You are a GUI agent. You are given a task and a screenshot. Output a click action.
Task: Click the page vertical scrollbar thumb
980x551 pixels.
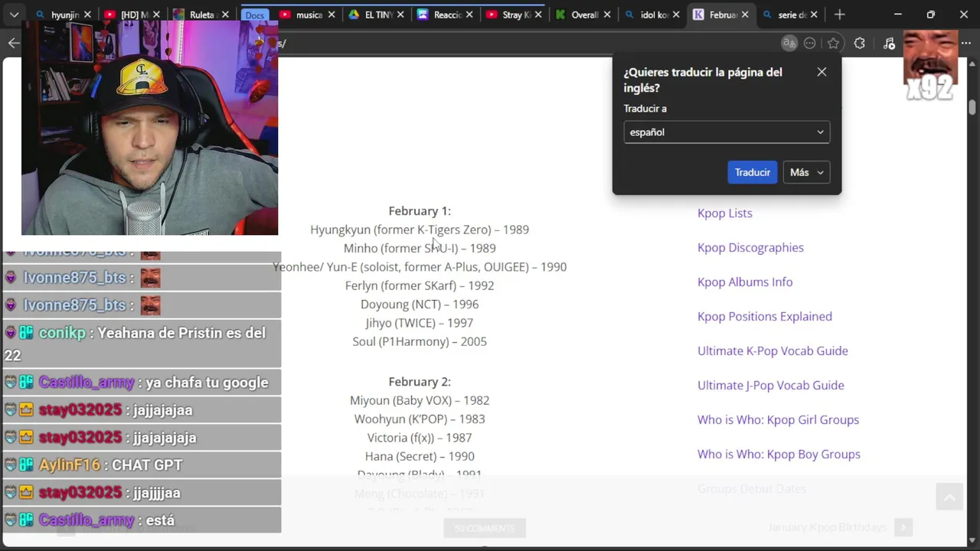972,107
